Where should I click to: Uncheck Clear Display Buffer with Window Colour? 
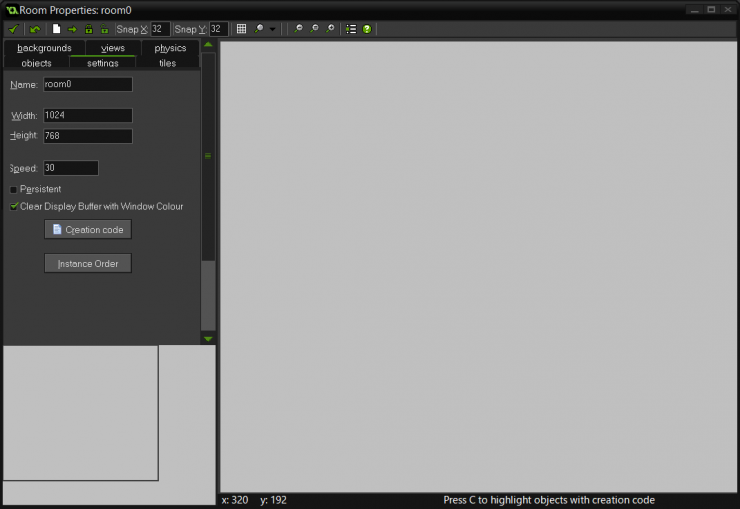[x=14, y=207]
